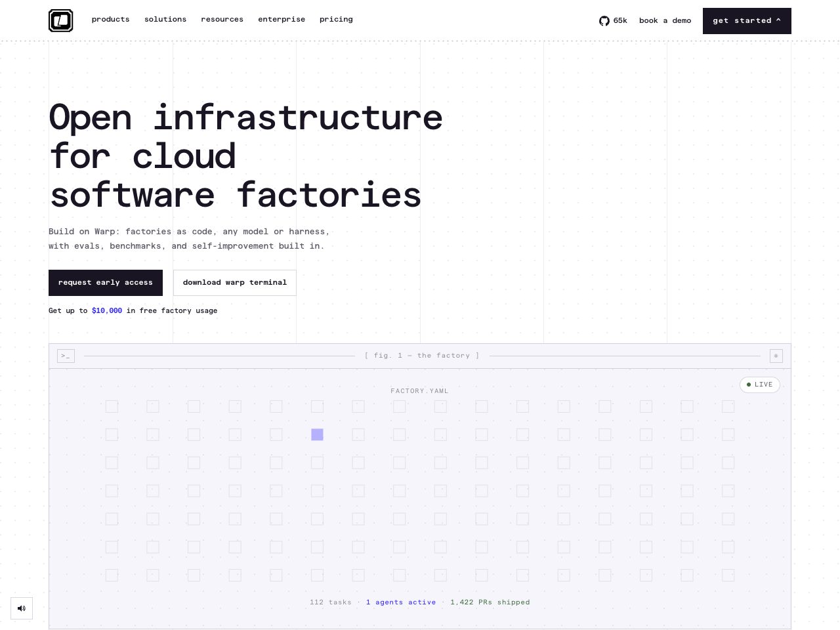Go to the enterprise page
840x630 pixels.
(x=282, y=19)
